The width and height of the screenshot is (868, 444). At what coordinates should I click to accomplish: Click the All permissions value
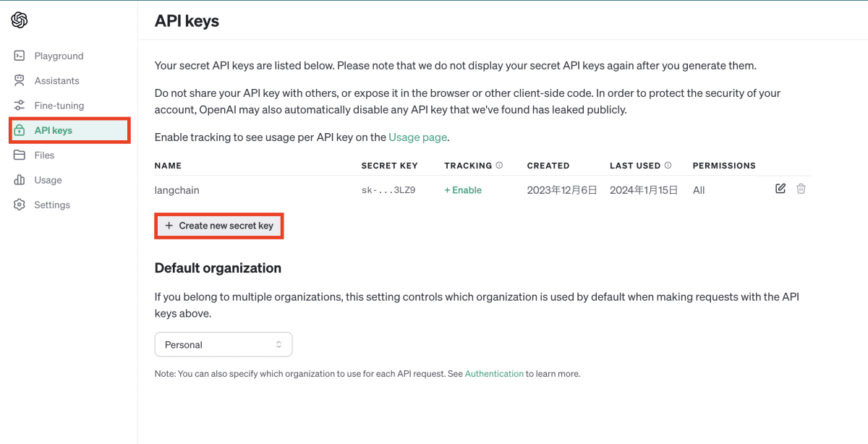[x=699, y=190]
